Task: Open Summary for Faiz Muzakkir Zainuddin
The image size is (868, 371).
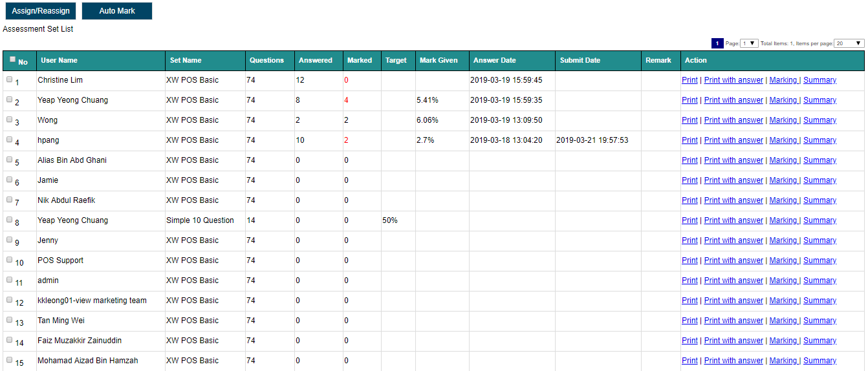Action: [x=819, y=341]
